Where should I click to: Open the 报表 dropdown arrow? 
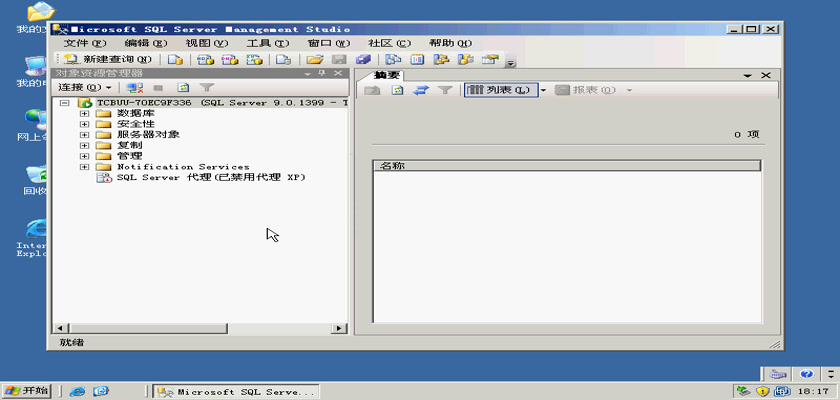coord(629,90)
